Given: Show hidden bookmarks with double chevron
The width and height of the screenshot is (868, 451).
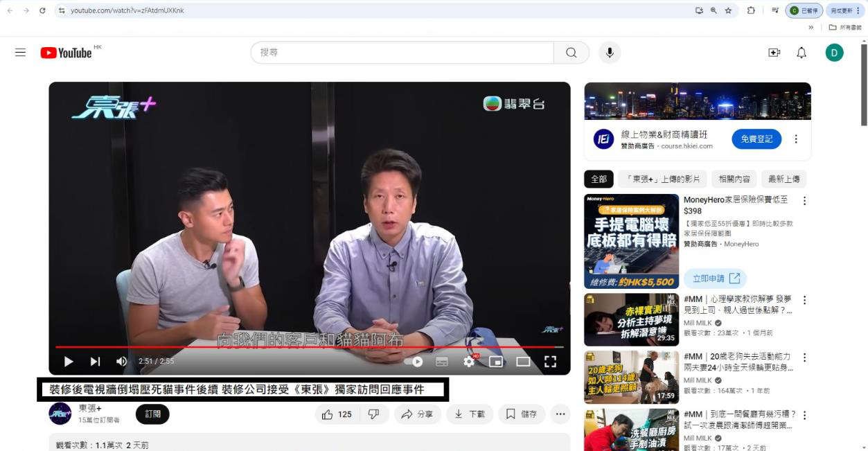Looking at the screenshot, I should pos(811,28).
